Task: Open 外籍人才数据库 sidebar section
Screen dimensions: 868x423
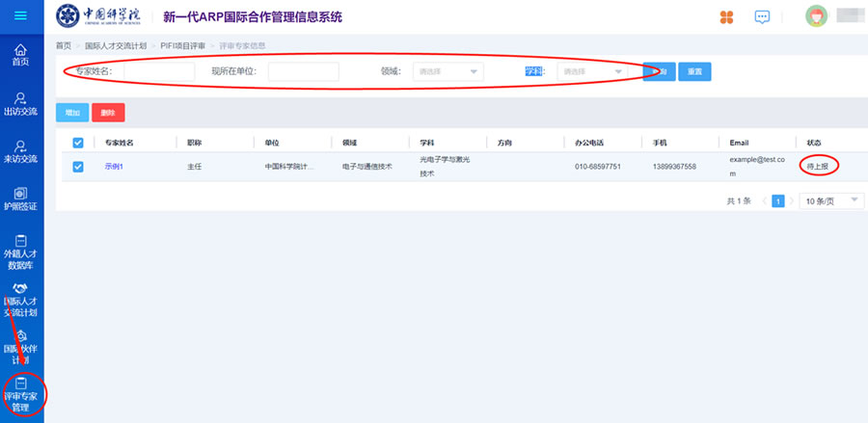Action: tap(21, 251)
